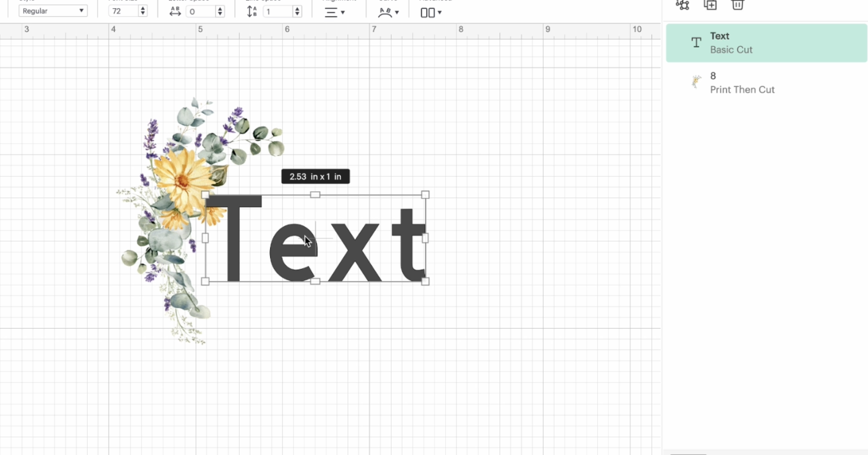Expand the Alignment dropdown arrow

click(x=343, y=12)
